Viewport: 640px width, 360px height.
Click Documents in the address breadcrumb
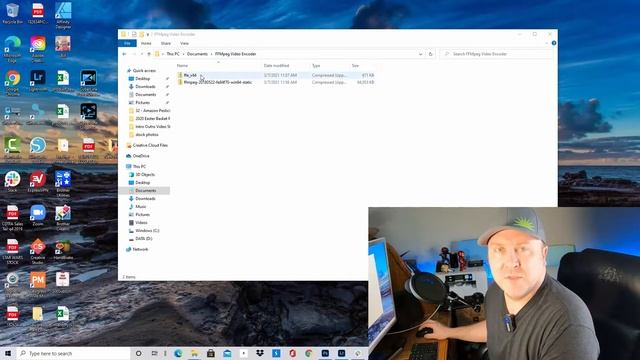point(197,54)
